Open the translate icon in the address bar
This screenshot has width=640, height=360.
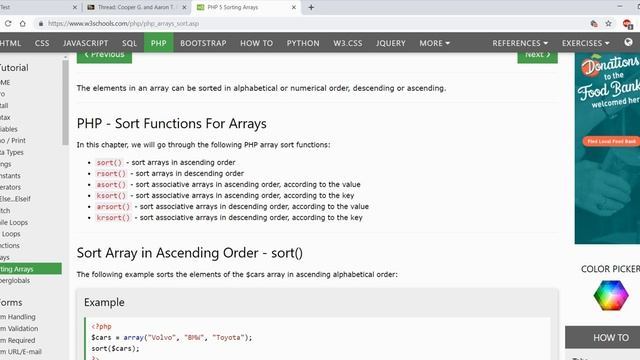(594, 24)
